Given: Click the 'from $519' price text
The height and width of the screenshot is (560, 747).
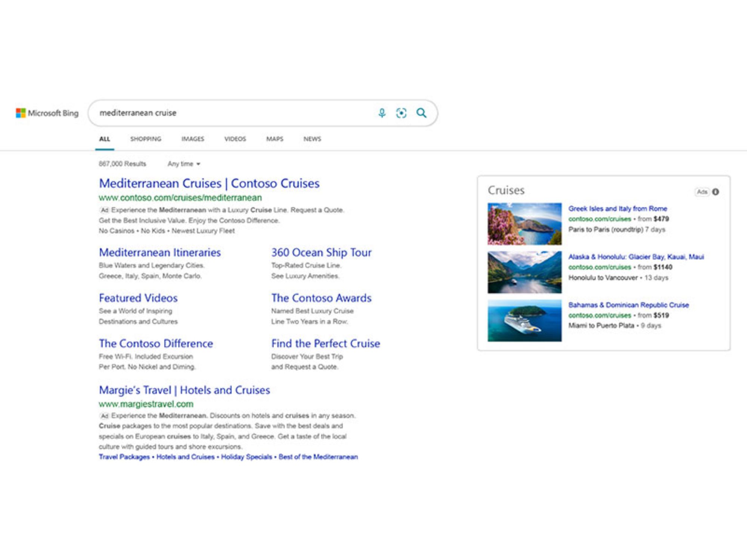Looking at the screenshot, I should (x=653, y=315).
